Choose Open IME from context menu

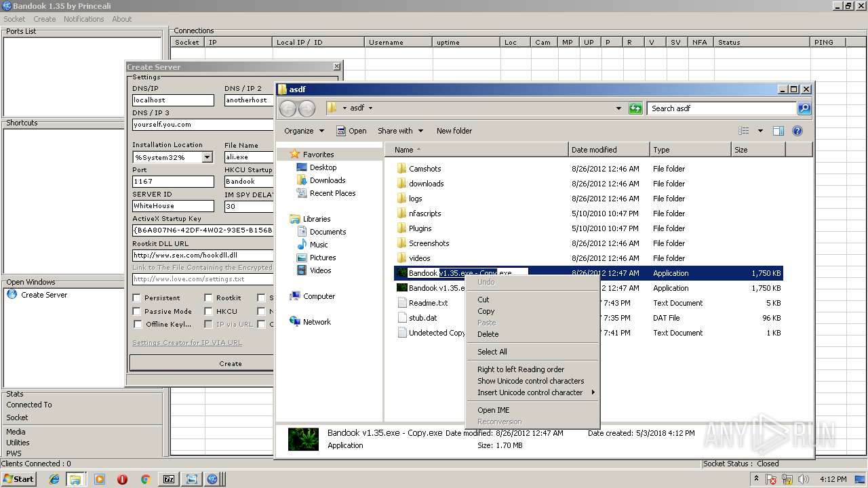click(532, 410)
